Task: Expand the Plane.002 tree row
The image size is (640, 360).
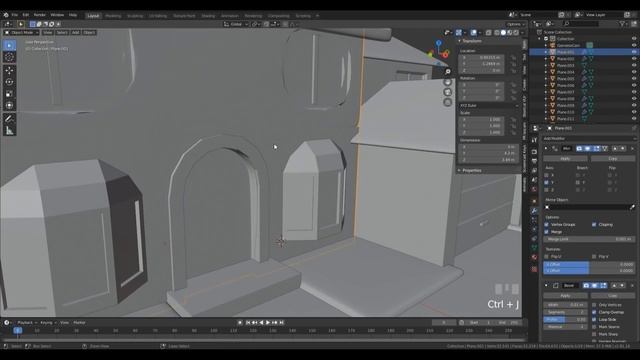Action: tap(546, 59)
